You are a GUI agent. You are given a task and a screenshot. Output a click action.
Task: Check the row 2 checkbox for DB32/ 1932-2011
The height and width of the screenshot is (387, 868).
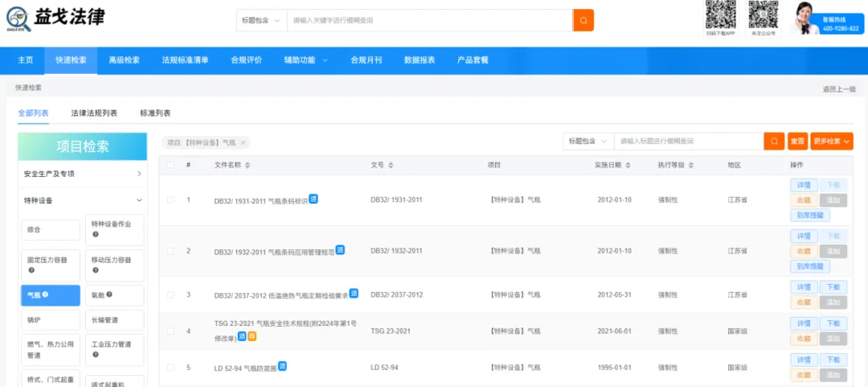[170, 250]
